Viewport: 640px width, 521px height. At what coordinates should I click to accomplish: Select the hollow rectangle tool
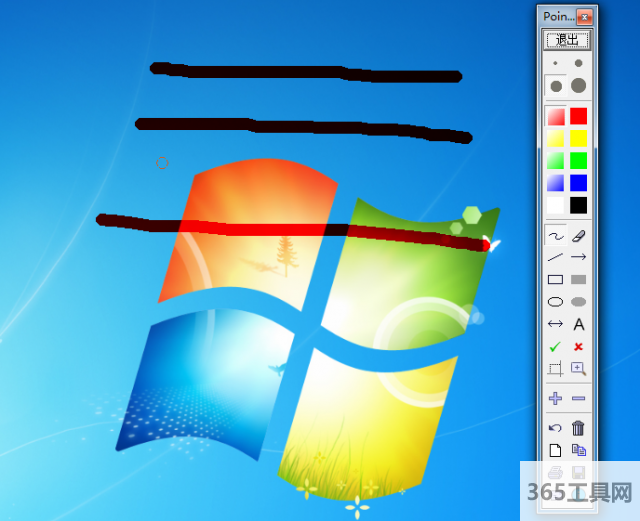coord(555,280)
